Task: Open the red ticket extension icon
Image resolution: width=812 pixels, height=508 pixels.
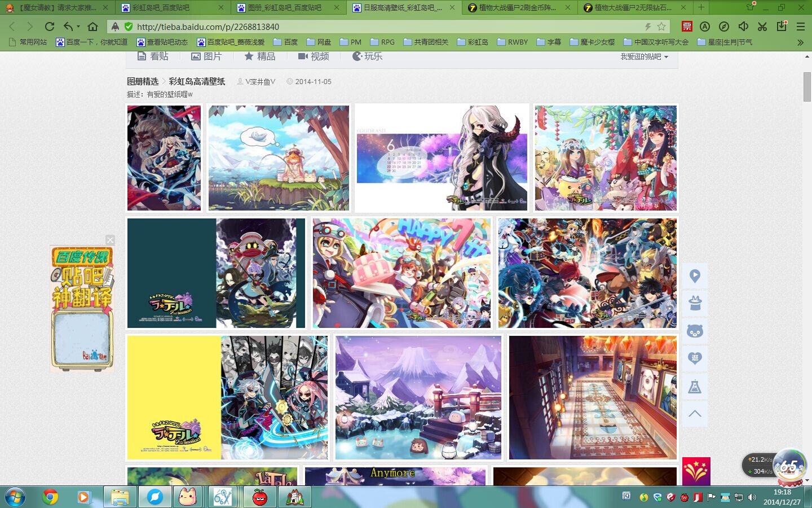Action: [687, 27]
